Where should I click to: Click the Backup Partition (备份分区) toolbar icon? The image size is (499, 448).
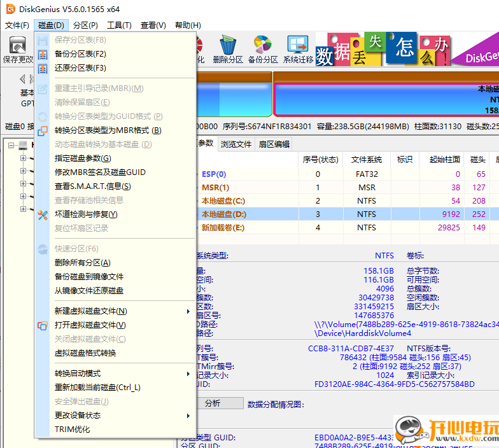point(263,50)
